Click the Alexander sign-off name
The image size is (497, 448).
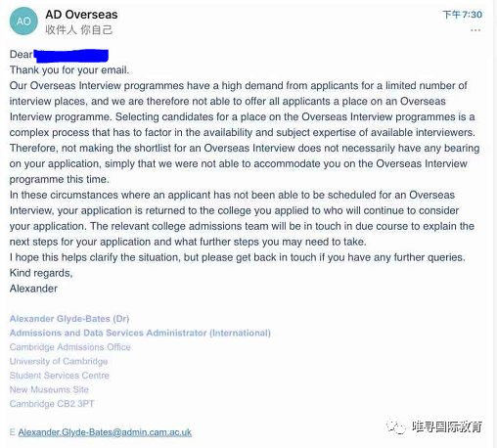(33, 289)
